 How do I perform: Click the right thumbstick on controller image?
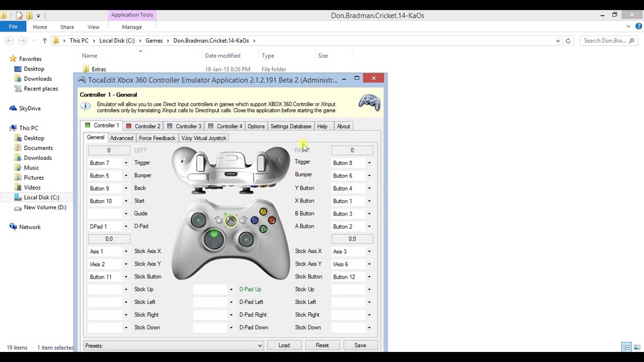[246, 239]
